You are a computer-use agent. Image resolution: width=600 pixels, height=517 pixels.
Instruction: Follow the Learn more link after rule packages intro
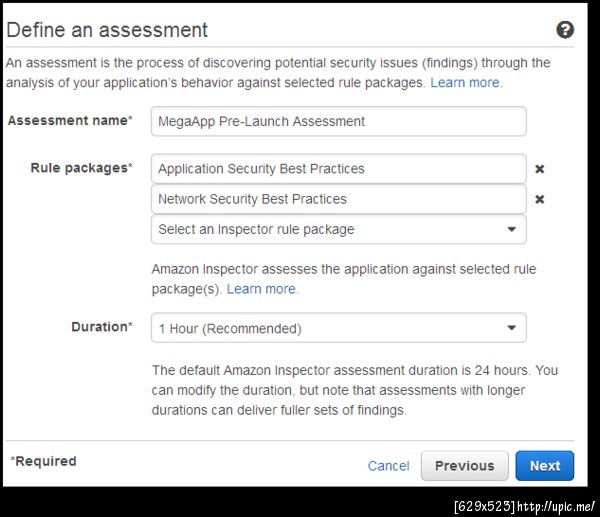pyautogui.click(x=466, y=82)
